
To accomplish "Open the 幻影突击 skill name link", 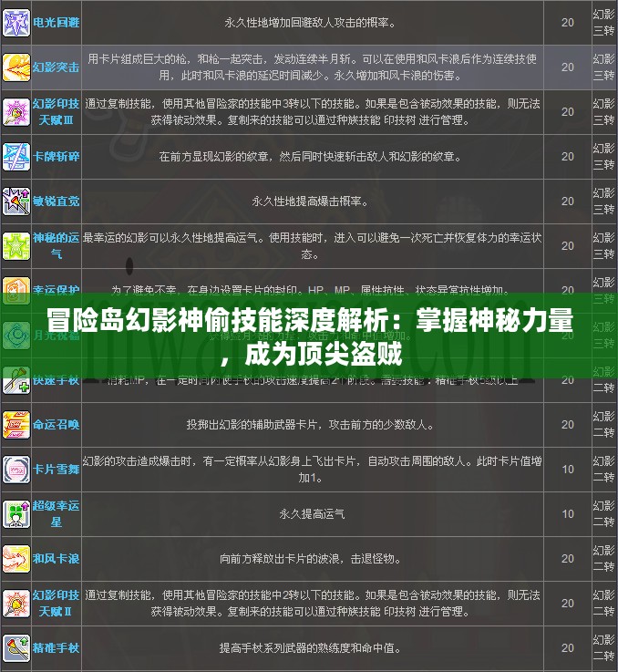I will pos(57,67).
